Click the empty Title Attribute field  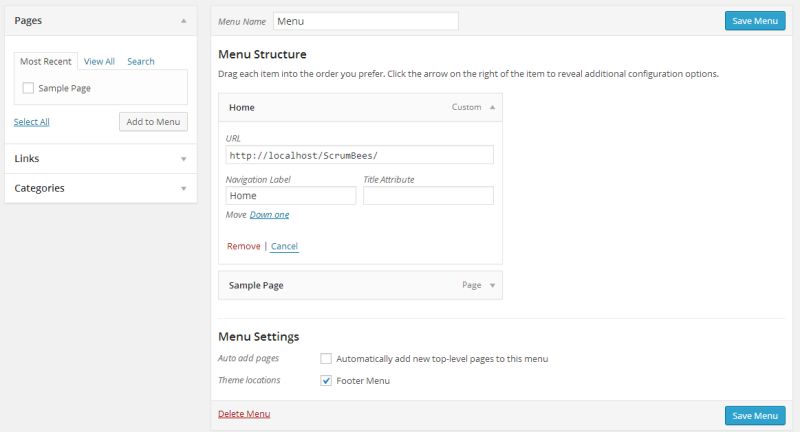click(429, 196)
